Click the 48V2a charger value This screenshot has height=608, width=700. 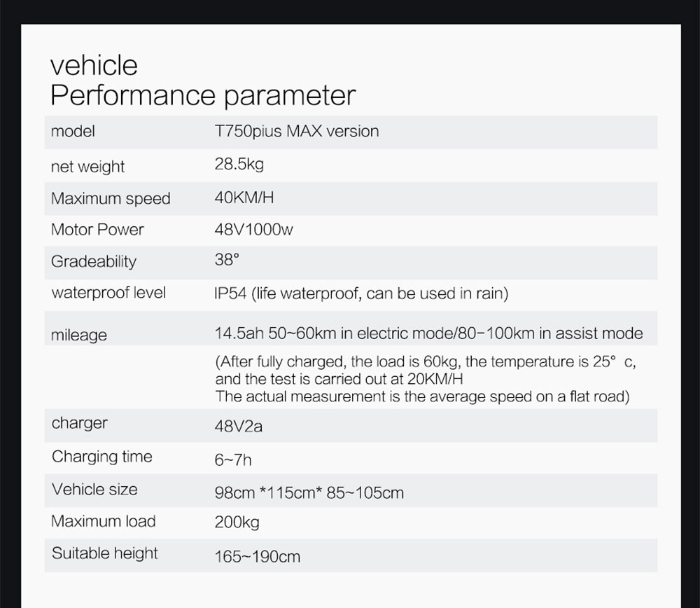coord(238,427)
